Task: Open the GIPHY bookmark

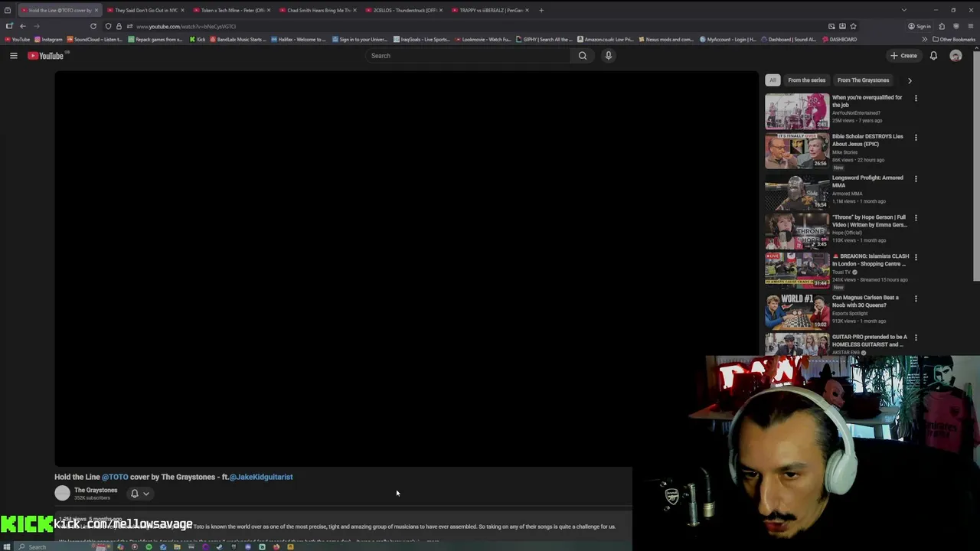Action: [544, 39]
